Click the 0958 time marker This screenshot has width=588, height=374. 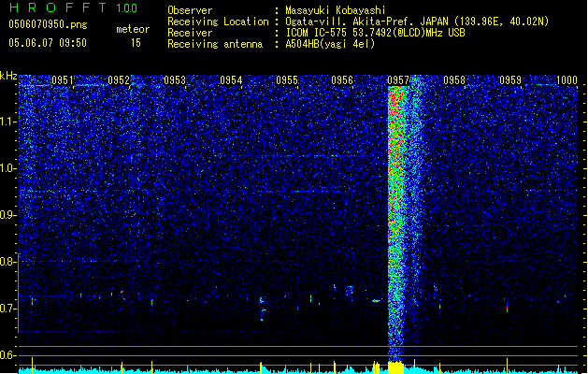454,80
